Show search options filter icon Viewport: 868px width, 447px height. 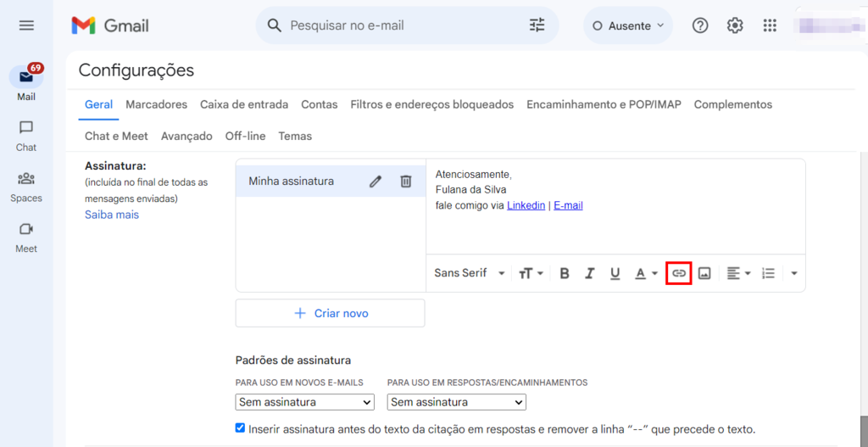point(537,25)
